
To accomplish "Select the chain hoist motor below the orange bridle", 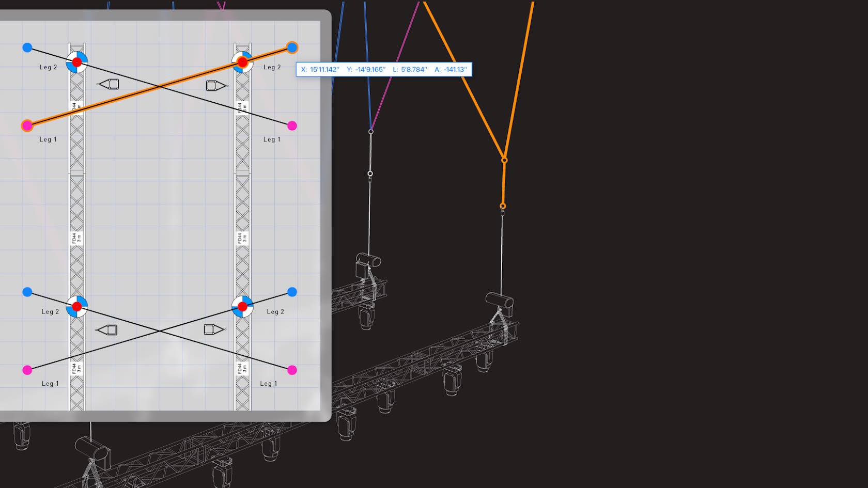I will [499, 300].
